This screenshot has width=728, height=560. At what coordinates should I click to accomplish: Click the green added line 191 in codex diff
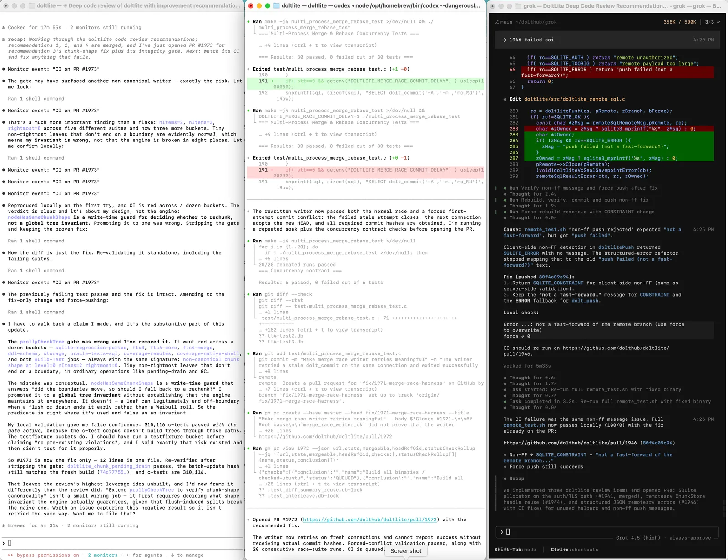click(x=365, y=84)
